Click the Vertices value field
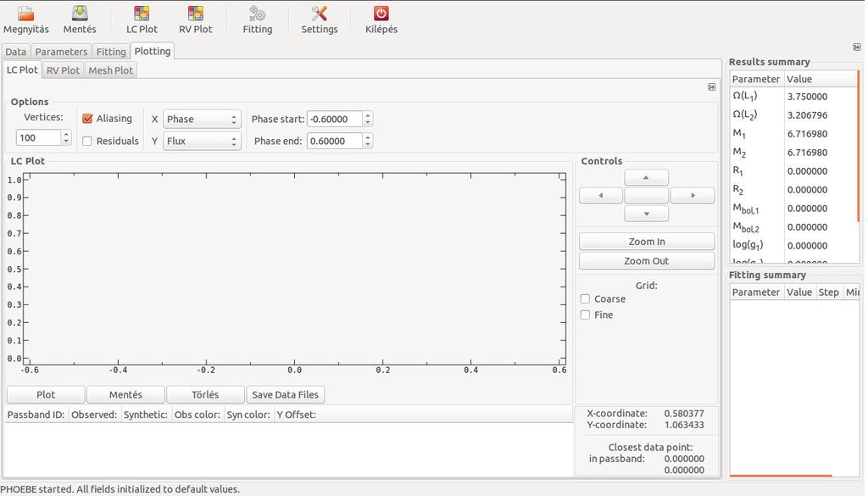 (x=39, y=138)
